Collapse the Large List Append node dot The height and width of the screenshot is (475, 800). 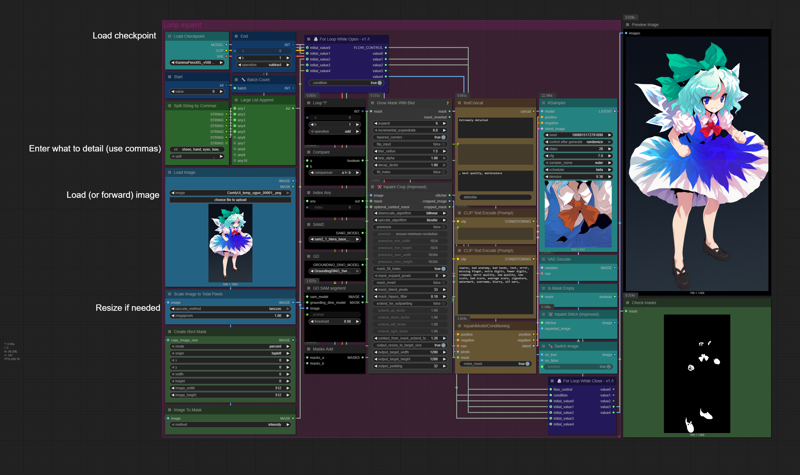coord(236,100)
